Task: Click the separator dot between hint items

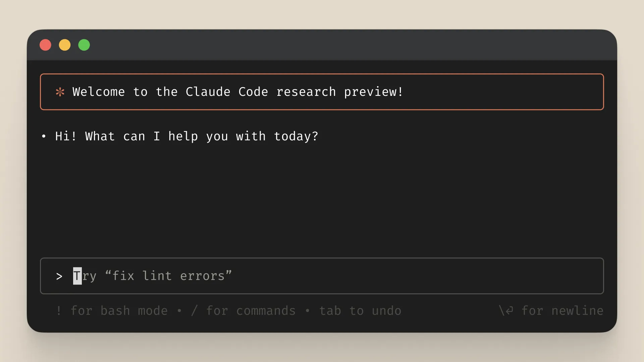Action: click(180, 310)
